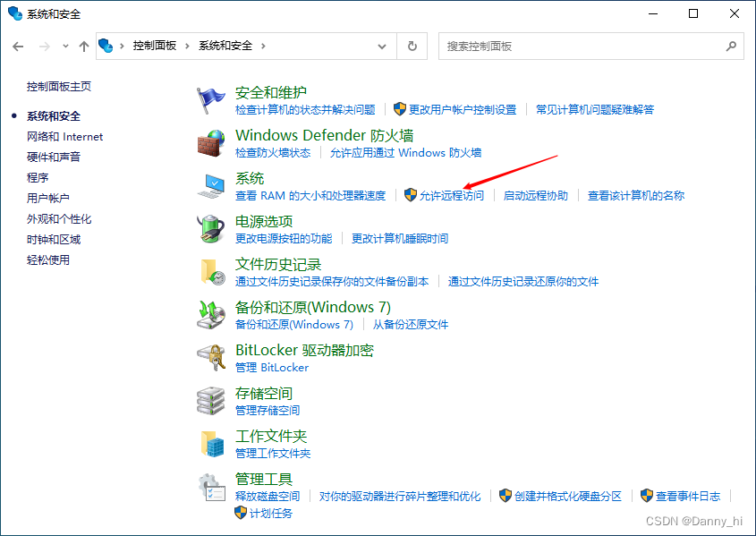756x536 pixels.
Task: Click 对你的驱动器进行碎片整理和优化 link
Action: 400,497
